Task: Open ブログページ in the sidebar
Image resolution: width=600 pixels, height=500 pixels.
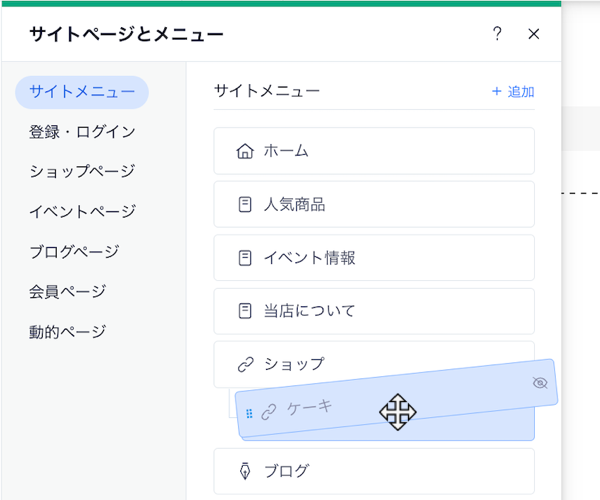Action: tap(74, 252)
